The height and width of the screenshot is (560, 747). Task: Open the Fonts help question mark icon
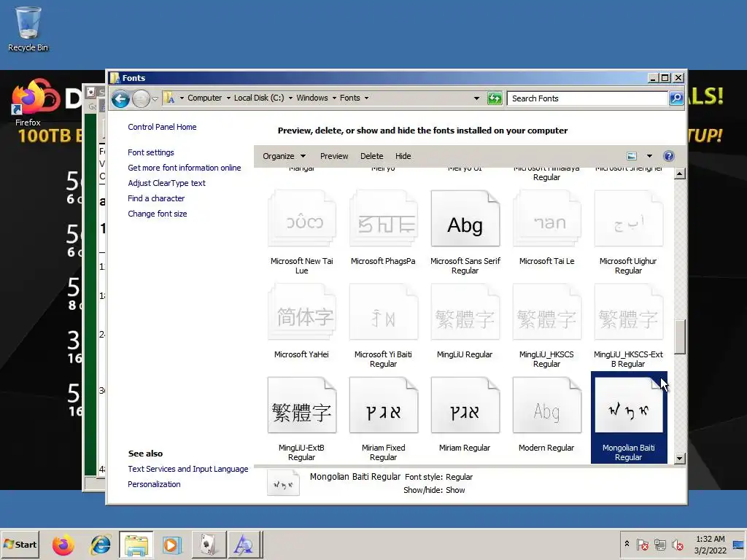(x=669, y=156)
